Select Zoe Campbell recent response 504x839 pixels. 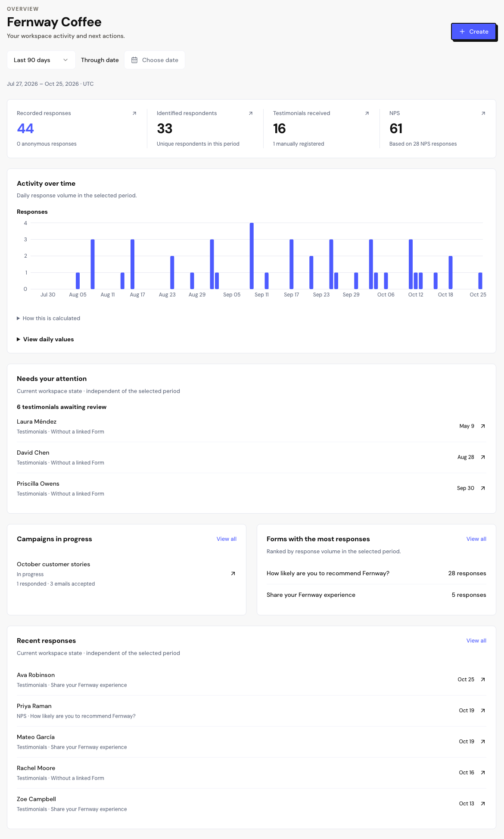252,804
